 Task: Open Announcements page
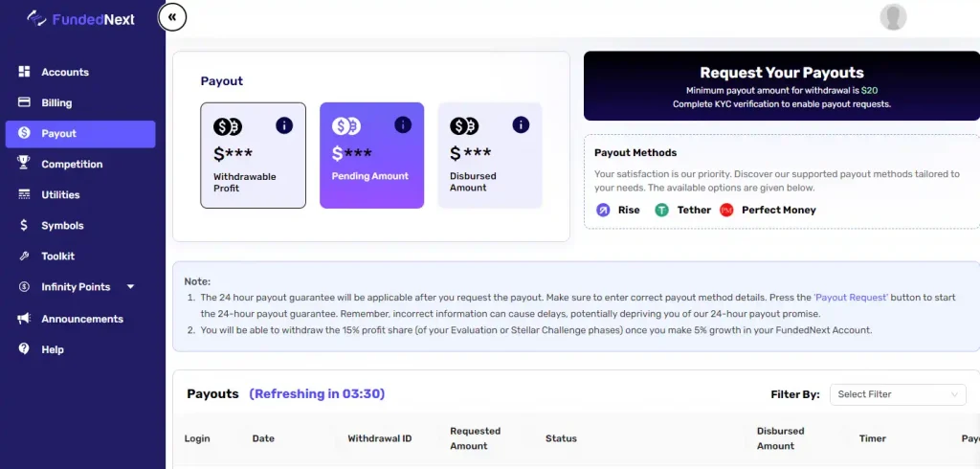click(80, 319)
